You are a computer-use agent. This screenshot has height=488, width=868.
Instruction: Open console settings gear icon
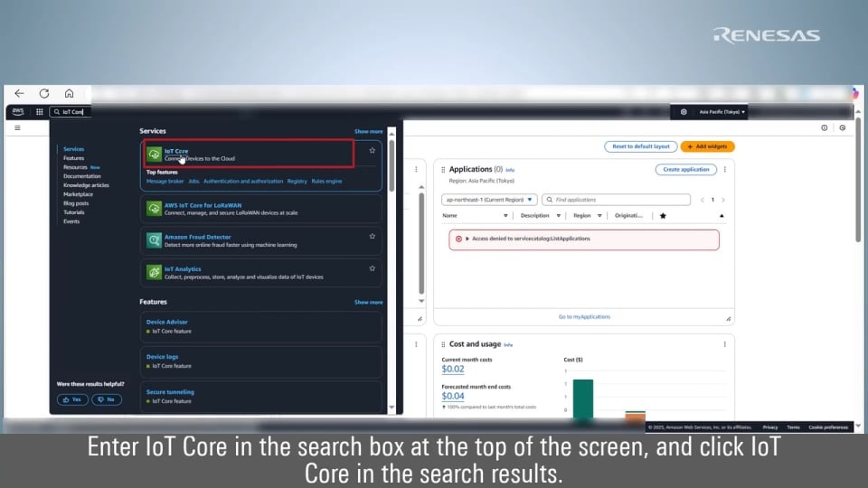point(684,112)
